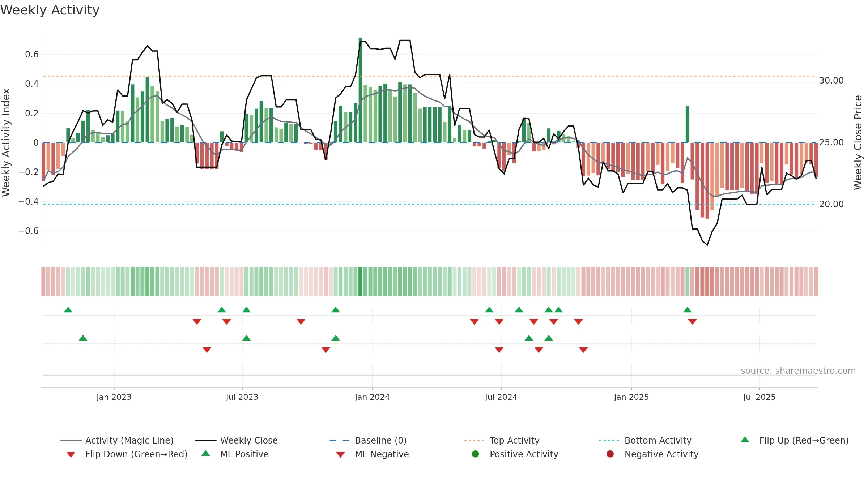Screen dimensions: 868x488
Task: Click the Weekly Close Price axis title
Action: tap(858, 143)
